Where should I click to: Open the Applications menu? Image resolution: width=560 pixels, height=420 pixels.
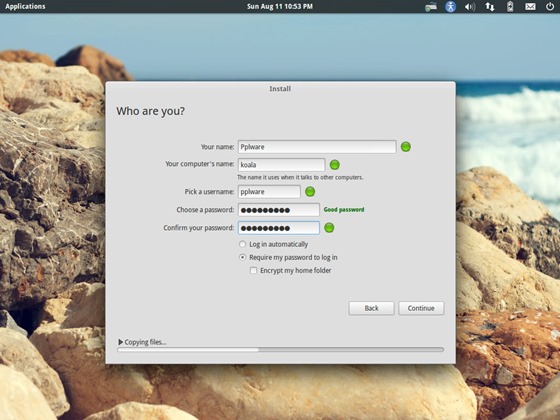(25, 6)
